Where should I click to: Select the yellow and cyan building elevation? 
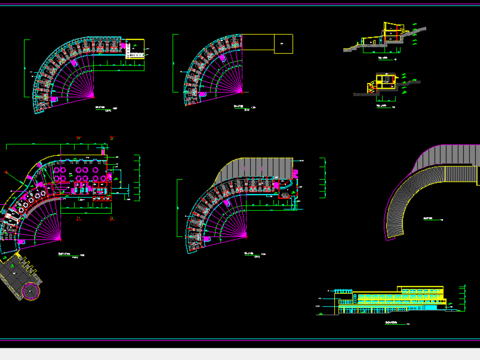tap(392, 300)
